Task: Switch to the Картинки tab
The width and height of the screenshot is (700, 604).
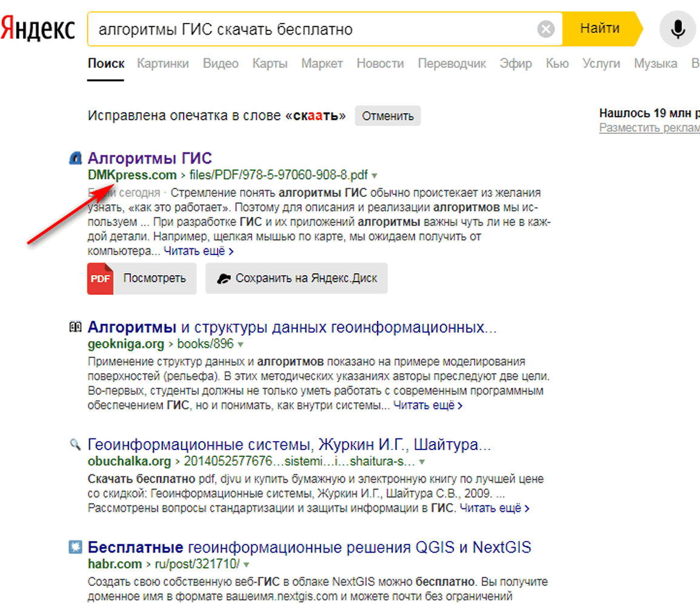Action: click(162, 64)
